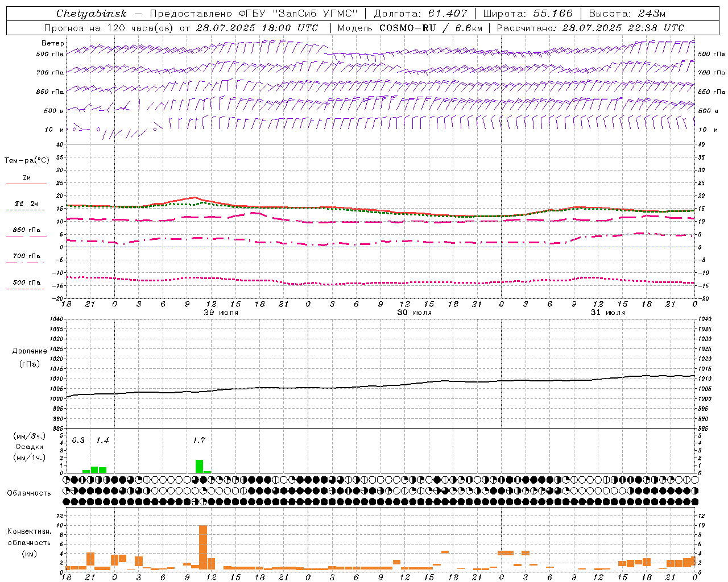Click the '29 июля' date label

pyautogui.click(x=221, y=313)
